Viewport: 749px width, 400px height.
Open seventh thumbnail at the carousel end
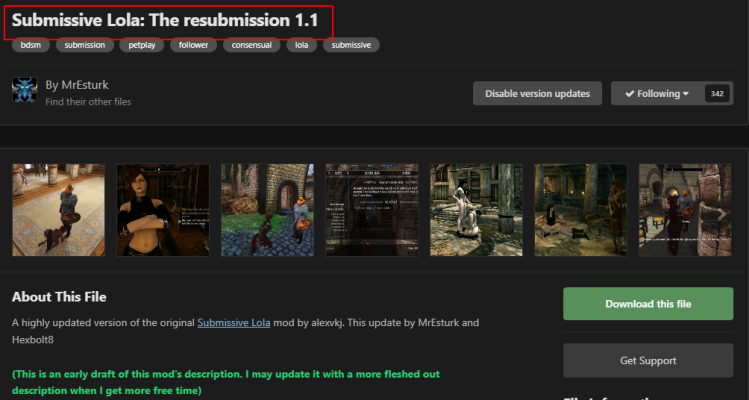[x=685, y=210]
